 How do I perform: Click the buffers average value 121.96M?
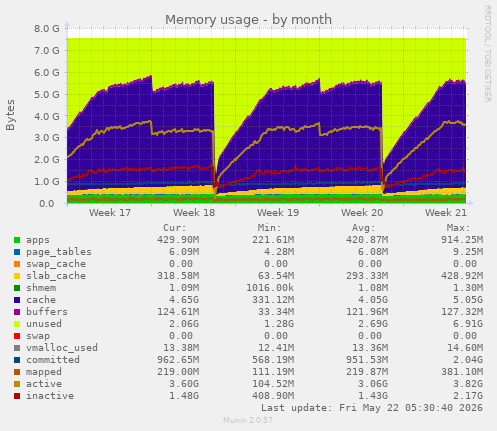pos(367,312)
